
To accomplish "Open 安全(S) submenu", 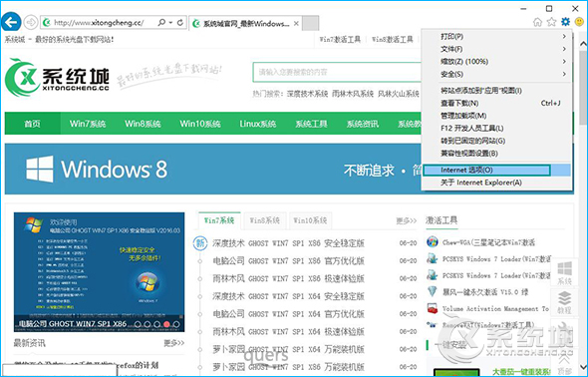I will coord(497,74).
